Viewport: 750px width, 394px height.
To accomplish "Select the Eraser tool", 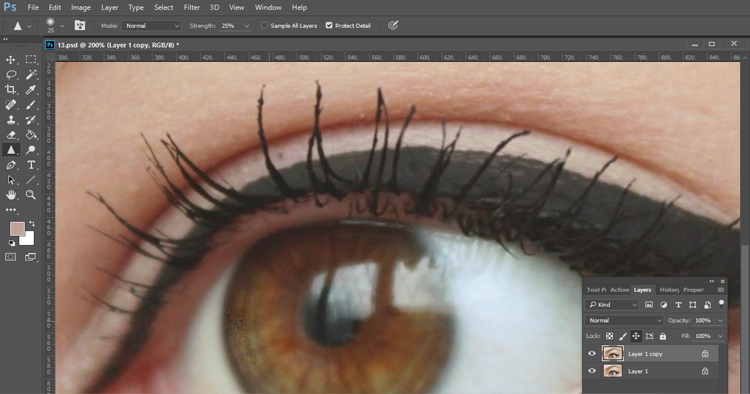I will pyautogui.click(x=10, y=135).
